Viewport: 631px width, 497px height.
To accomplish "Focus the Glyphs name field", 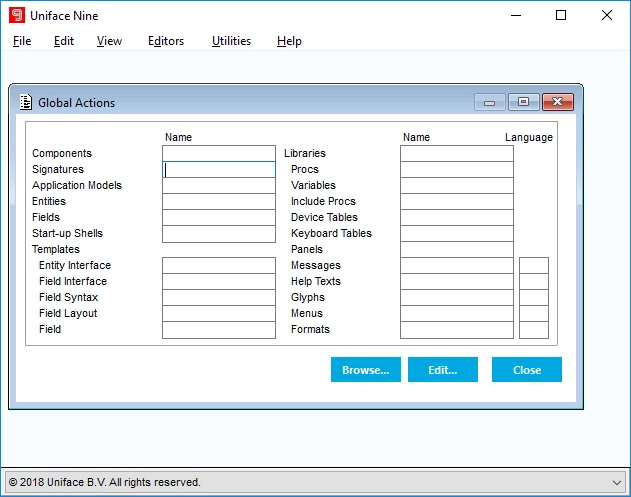I will tap(457, 298).
